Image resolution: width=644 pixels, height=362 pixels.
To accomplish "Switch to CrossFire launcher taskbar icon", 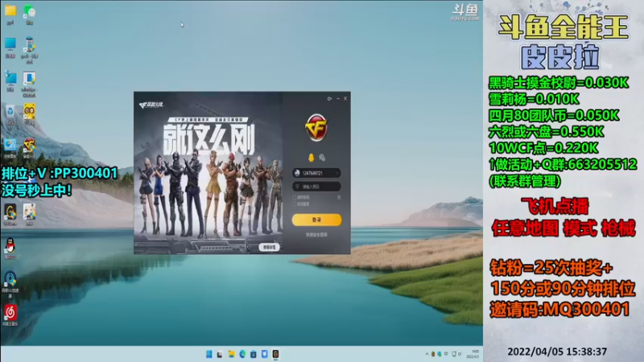I will (x=275, y=354).
